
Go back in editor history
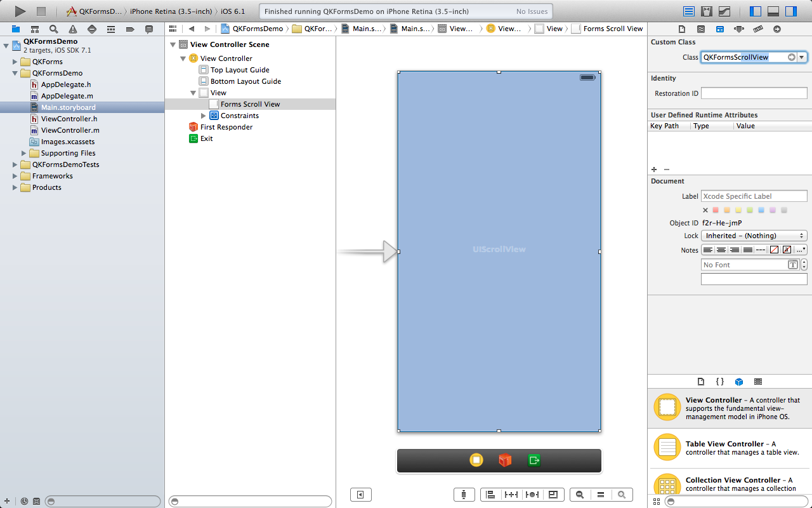(x=192, y=29)
